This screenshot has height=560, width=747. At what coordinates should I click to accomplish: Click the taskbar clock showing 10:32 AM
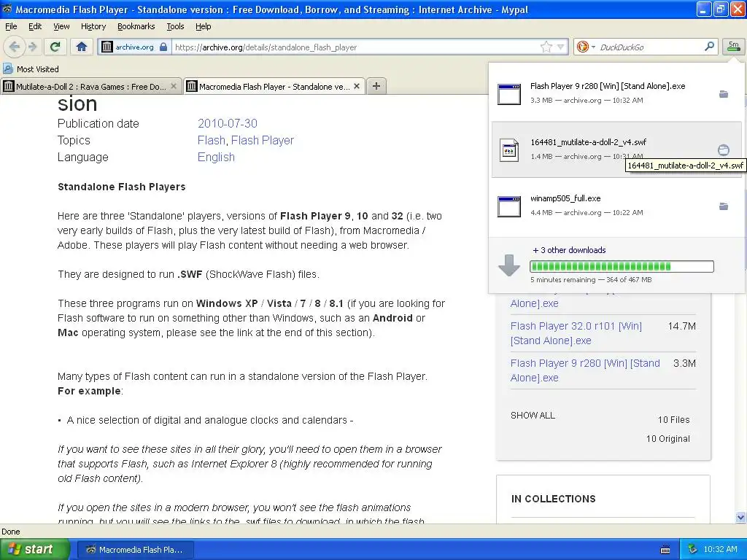pos(720,549)
